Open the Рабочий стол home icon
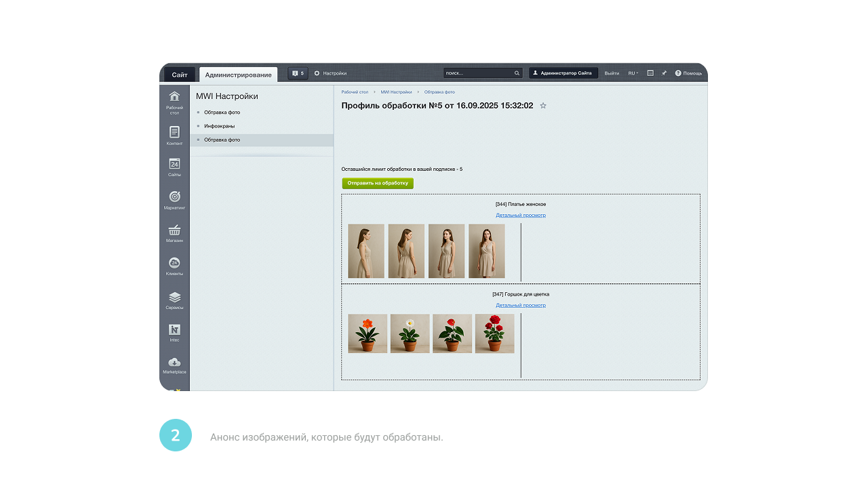 click(x=174, y=96)
